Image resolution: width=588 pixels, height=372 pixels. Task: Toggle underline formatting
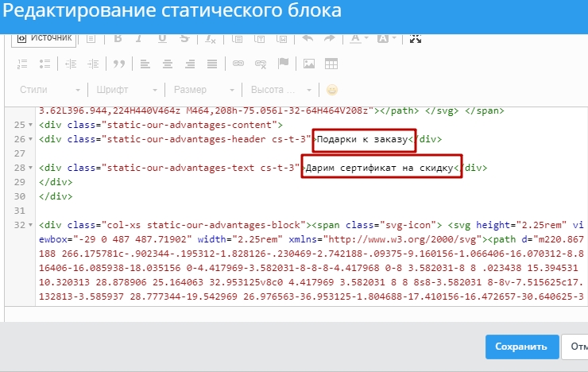pyautogui.click(x=162, y=38)
